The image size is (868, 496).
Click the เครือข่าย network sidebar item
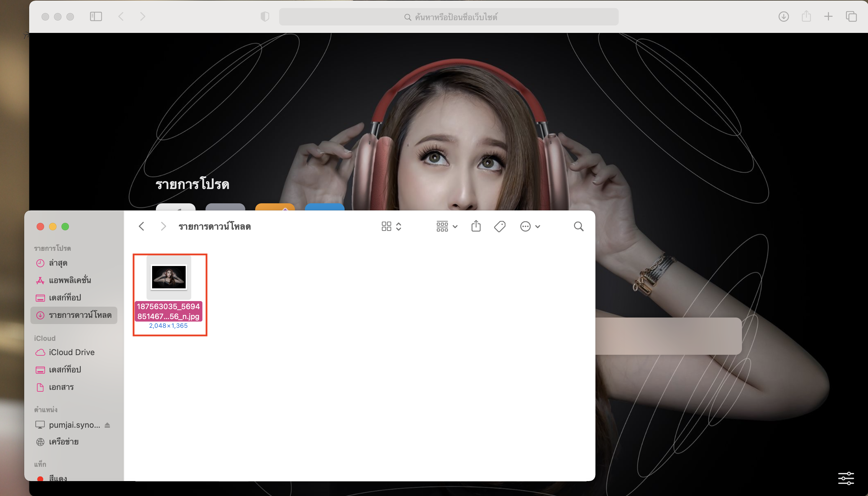pyautogui.click(x=63, y=442)
